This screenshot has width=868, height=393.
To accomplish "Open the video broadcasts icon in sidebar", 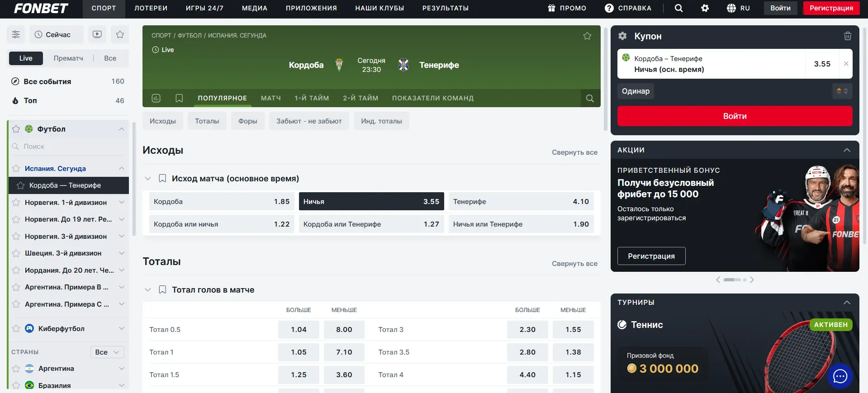I will pos(97,34).
